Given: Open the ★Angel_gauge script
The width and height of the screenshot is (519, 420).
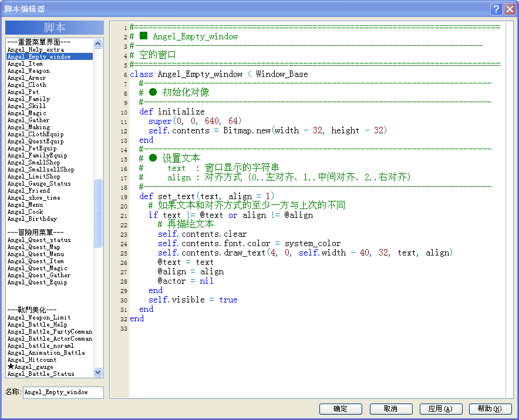Looking at the screenshot, I should (30, 367).
